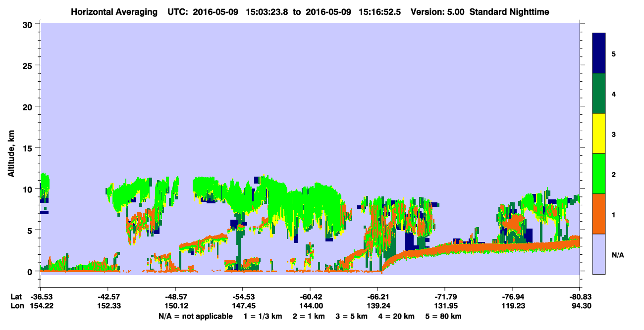The height and width of the screenshot is (330, 644).
Task: Click longitude value 119.23
Action: point(512,306)
